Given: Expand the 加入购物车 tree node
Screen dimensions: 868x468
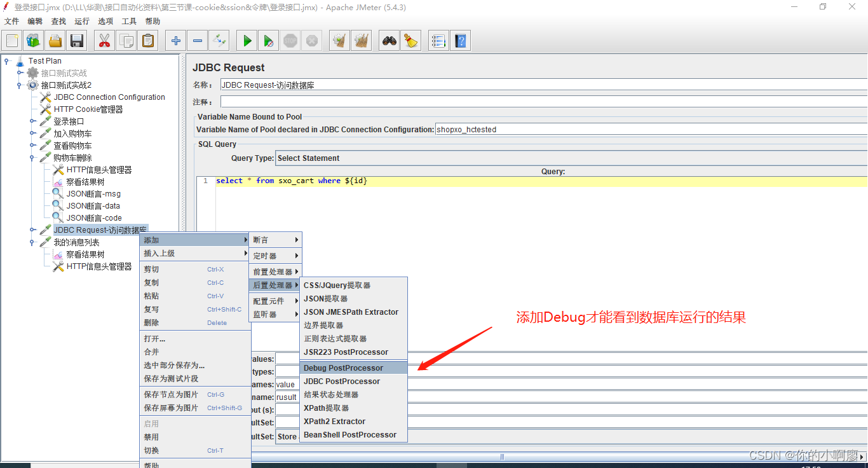Looking at the screenshot, I should 32,134.
